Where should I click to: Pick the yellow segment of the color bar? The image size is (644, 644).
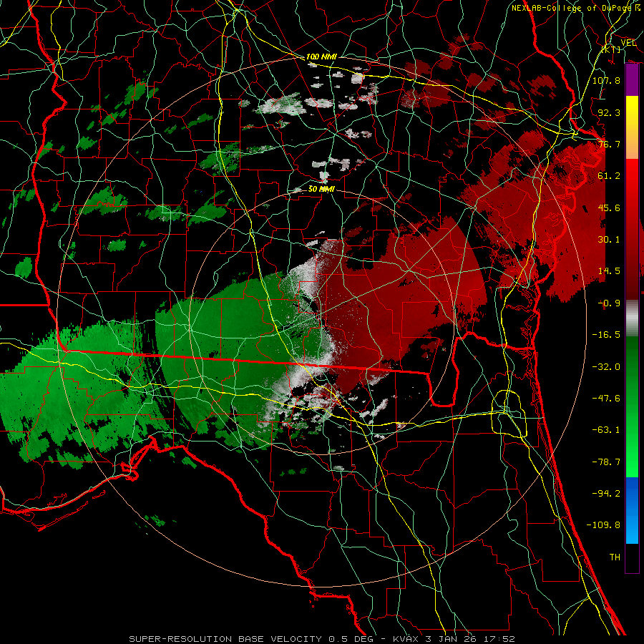[x=632, y=127]
